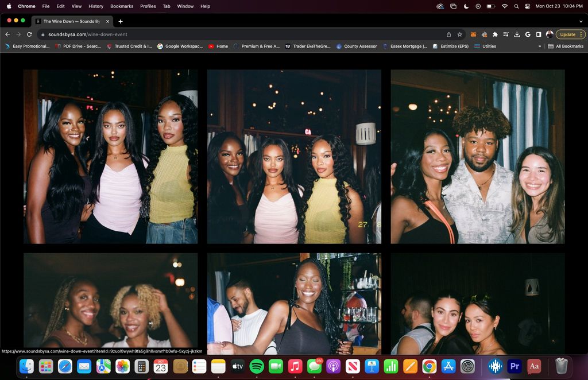Bookmark this page with the star icon
This screenshot has height=380, width=588.
click(459, 34)
